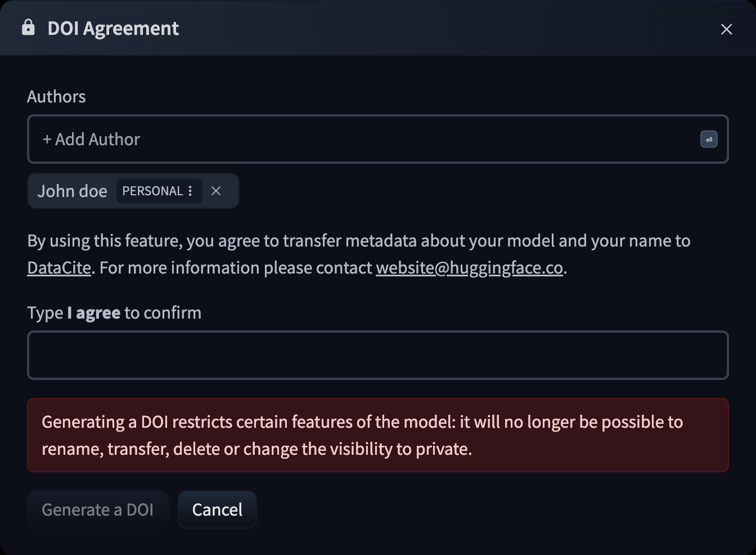Click the three-dot icon beside PERSONAL
Image resolution: width=756 pixels, height=555 pixels.
pos(191,191)
